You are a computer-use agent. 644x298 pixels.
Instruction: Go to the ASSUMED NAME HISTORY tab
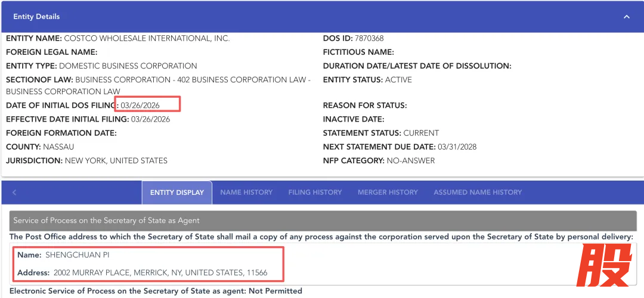click(478, 193)
